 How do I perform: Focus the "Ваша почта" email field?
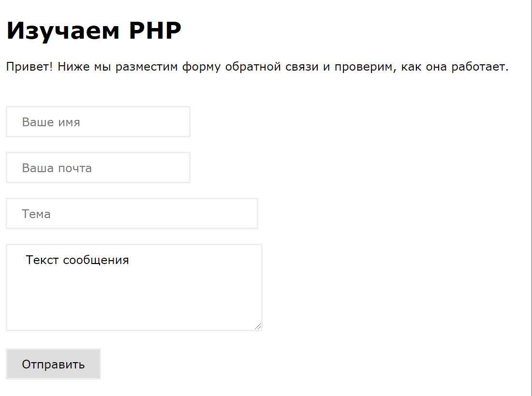pyautogui.click(x=98, y=168)
